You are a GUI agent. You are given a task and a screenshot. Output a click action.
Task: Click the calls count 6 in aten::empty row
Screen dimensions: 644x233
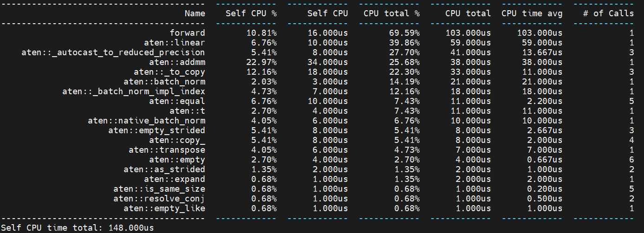tap(631, 160)
